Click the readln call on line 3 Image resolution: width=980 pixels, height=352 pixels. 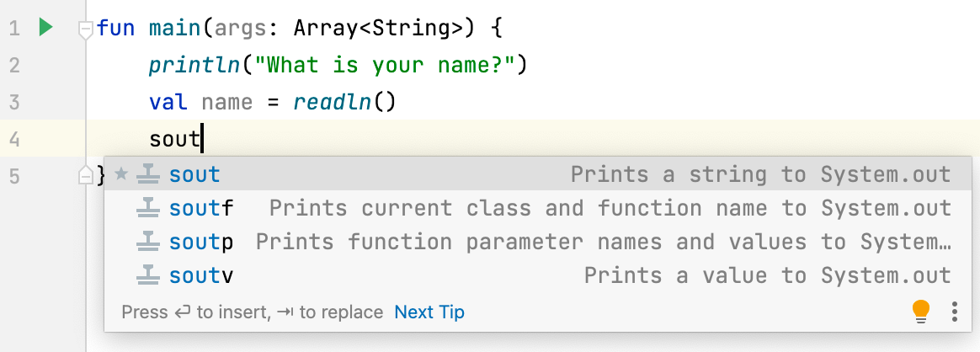331,102
